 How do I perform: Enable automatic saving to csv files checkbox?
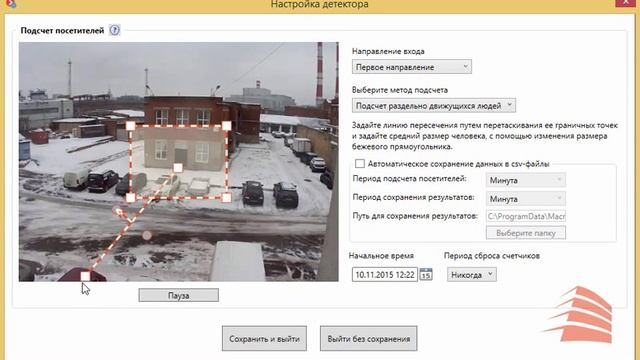[360, 164]
